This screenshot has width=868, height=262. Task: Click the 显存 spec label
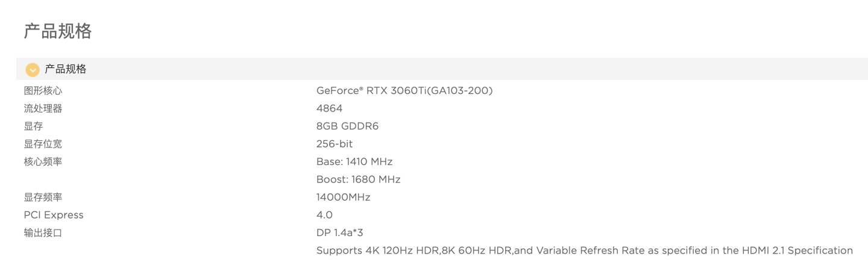click(x=34, y=126)
